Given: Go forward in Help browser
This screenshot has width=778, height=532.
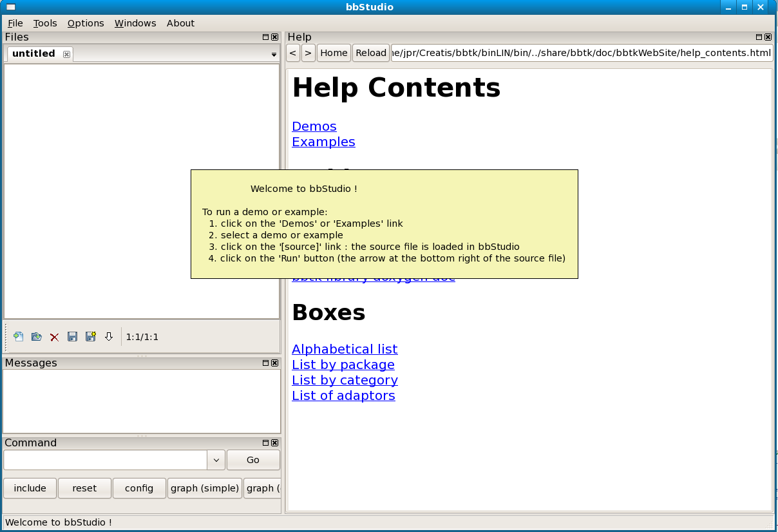Looking at the screenshot, I should click(x=308, y=53).
